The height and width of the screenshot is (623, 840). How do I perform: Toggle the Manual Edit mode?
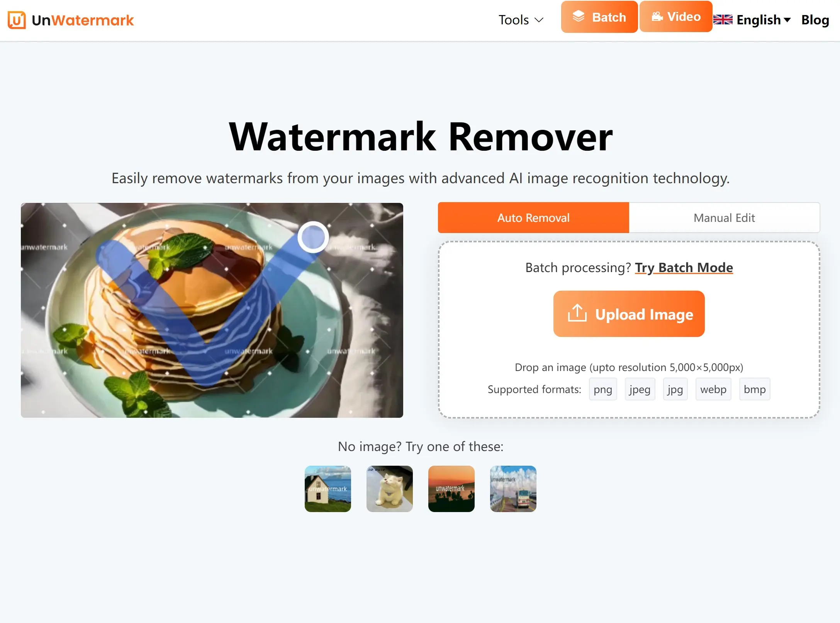(x=724, y=217)
